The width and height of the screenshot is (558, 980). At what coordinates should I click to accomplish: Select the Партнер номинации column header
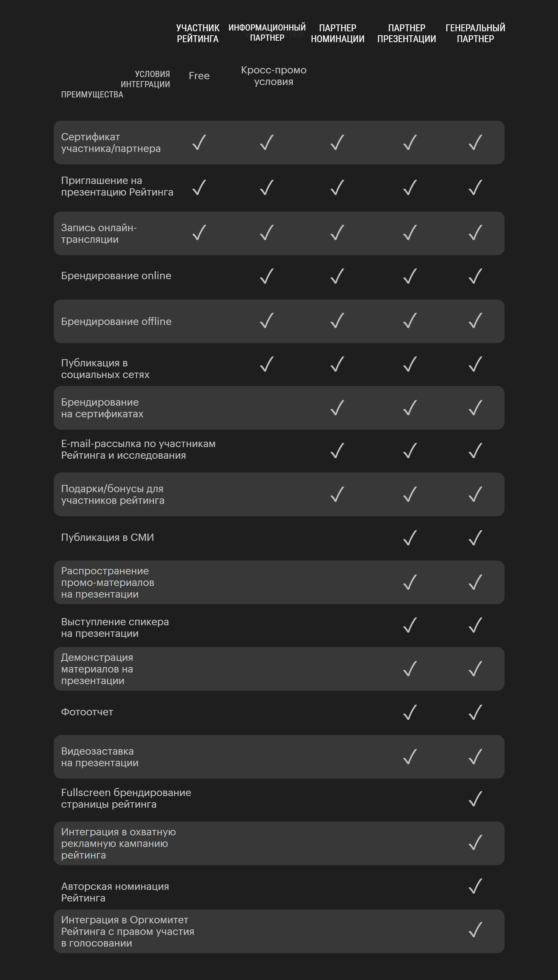tap(337, 33)
